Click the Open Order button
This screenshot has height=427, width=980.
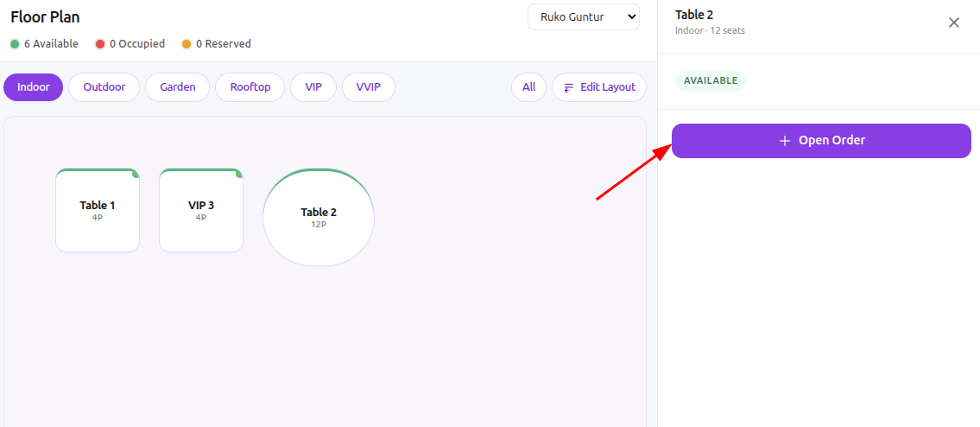[x=821, y=141]
